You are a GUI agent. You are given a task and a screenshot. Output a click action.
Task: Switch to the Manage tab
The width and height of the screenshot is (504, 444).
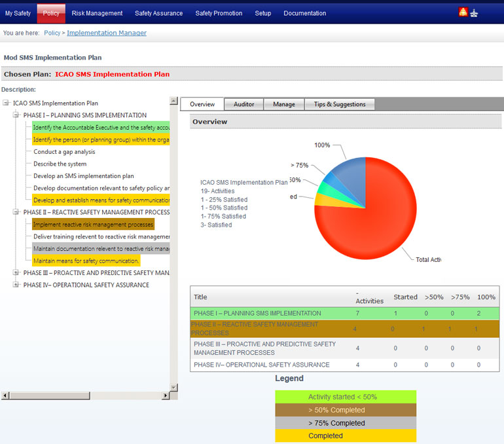click(x=284, y=104)
